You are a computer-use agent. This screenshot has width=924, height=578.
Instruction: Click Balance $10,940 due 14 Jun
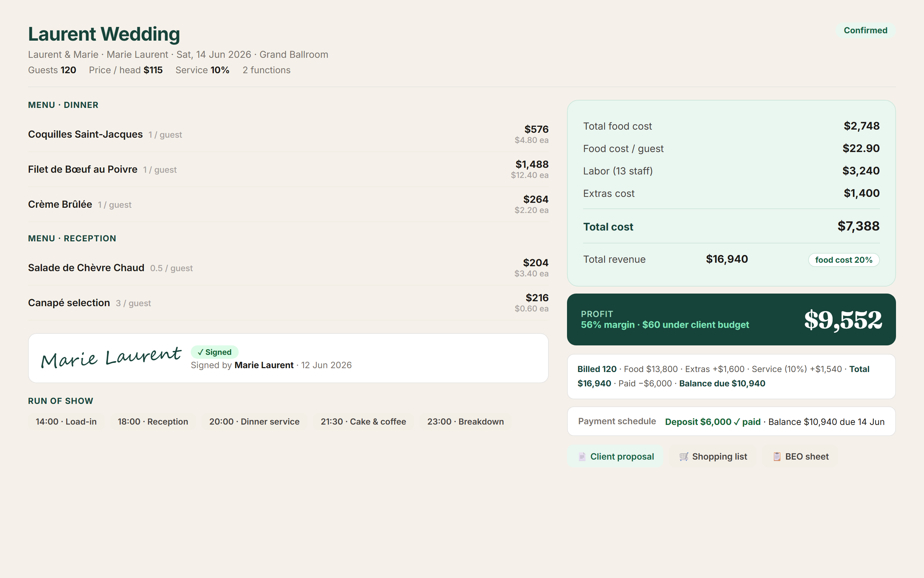click(826, 422)
